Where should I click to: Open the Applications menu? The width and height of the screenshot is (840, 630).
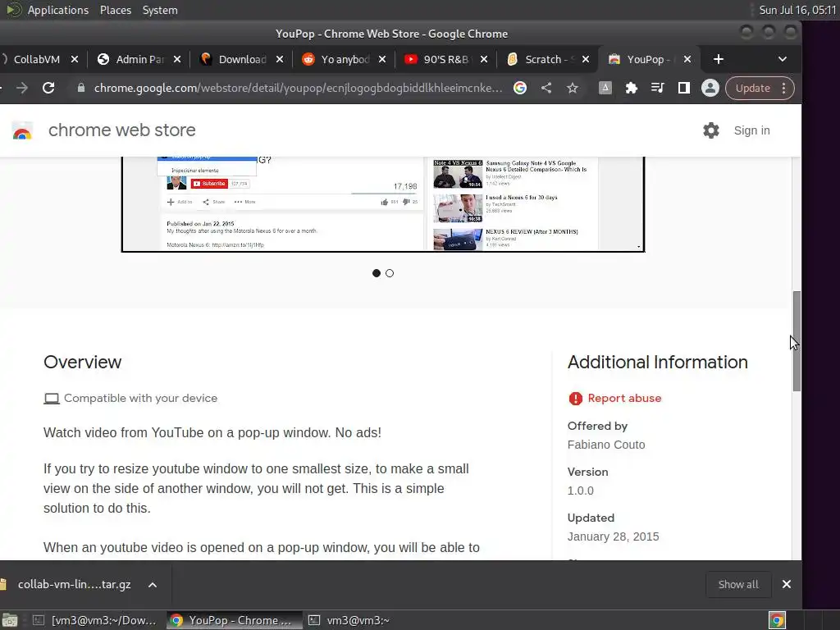58,10
